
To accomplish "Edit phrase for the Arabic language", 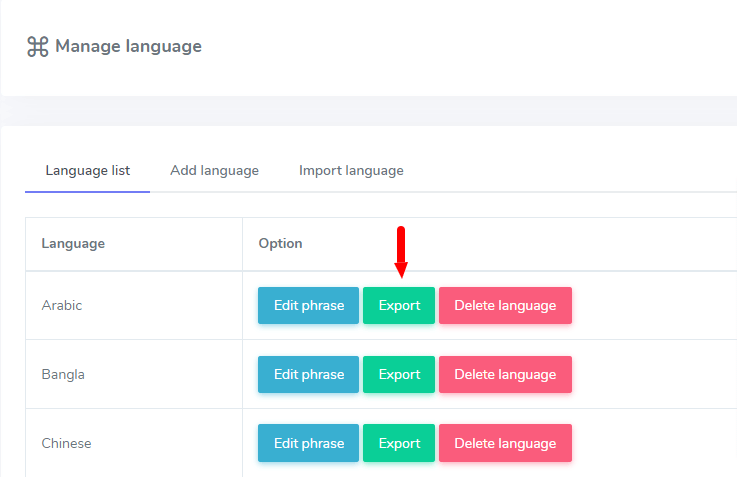I will (308, 306).
